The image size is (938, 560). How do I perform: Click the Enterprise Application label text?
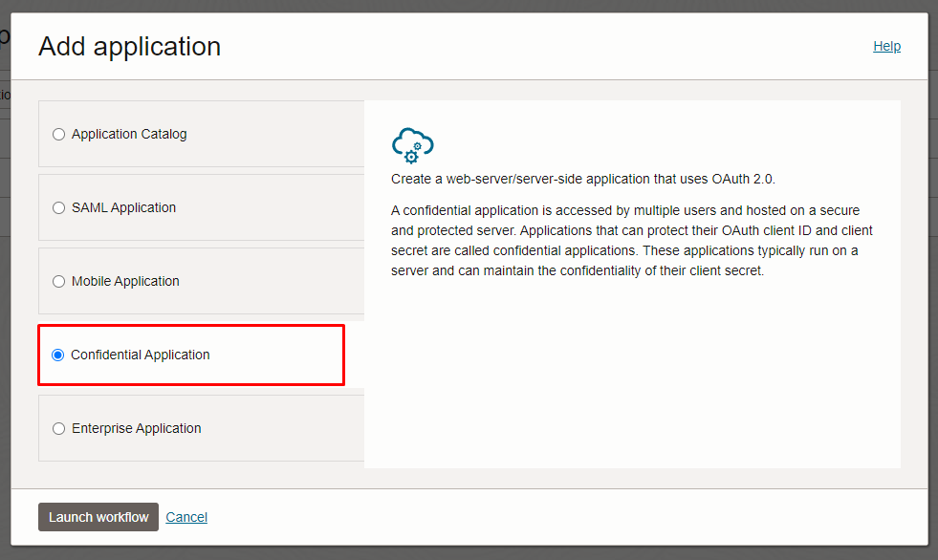click(137, 428)
